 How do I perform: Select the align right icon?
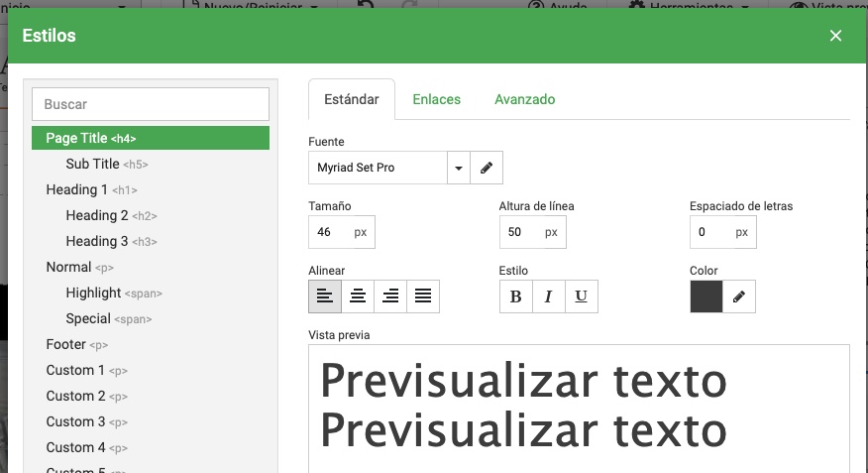click(390, 296)
